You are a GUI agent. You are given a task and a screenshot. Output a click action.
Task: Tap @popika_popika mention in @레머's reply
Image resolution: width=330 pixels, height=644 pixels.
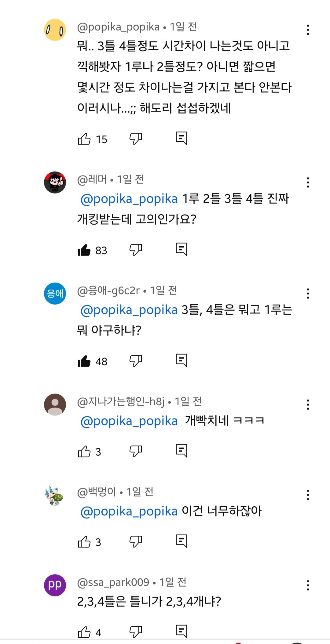click(x=129, y=199)
